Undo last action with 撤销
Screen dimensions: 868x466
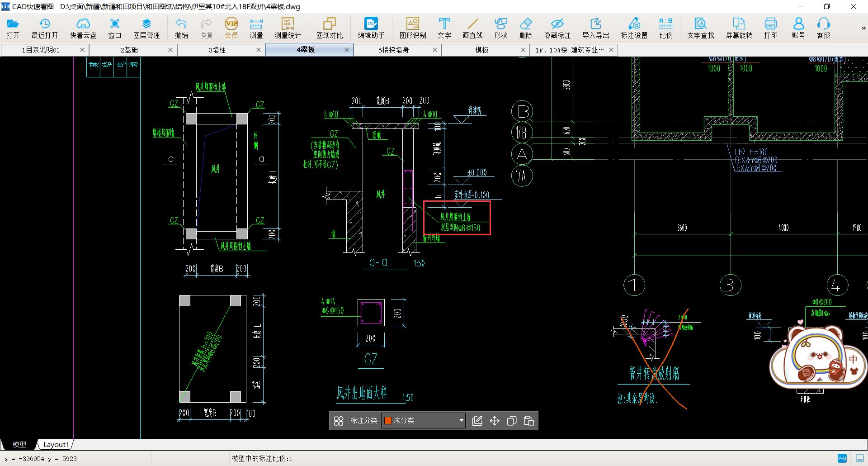[x=181, y=28]
